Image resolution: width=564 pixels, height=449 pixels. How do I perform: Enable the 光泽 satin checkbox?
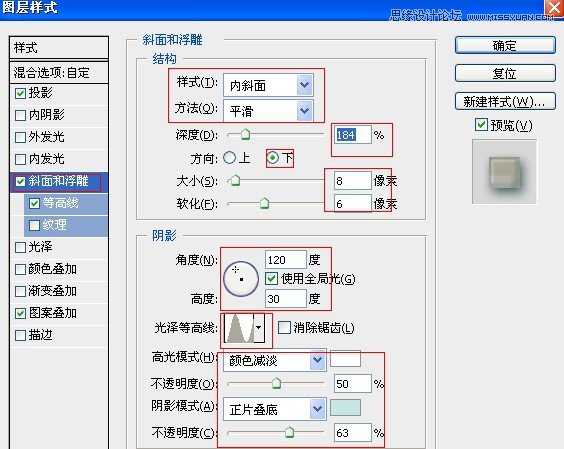click(x=20, y=248)
